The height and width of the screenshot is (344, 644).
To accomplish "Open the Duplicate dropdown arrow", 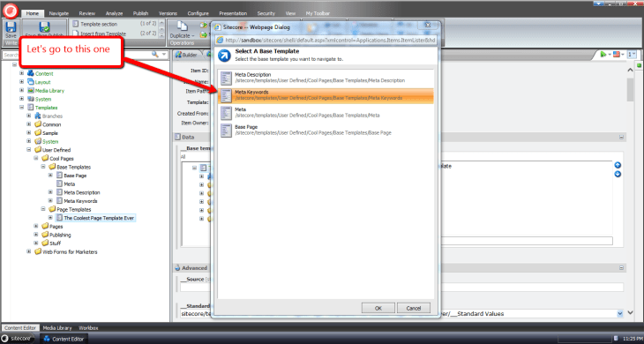I will coord(192,35).
